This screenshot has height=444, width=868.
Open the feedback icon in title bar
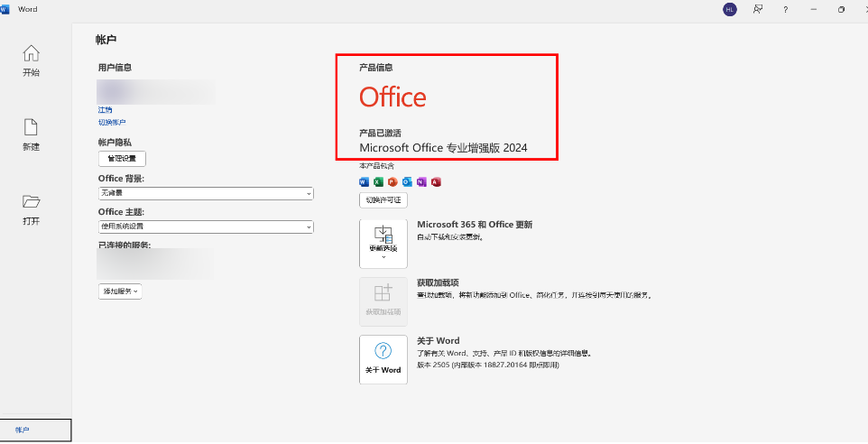(x=758, y=9)
